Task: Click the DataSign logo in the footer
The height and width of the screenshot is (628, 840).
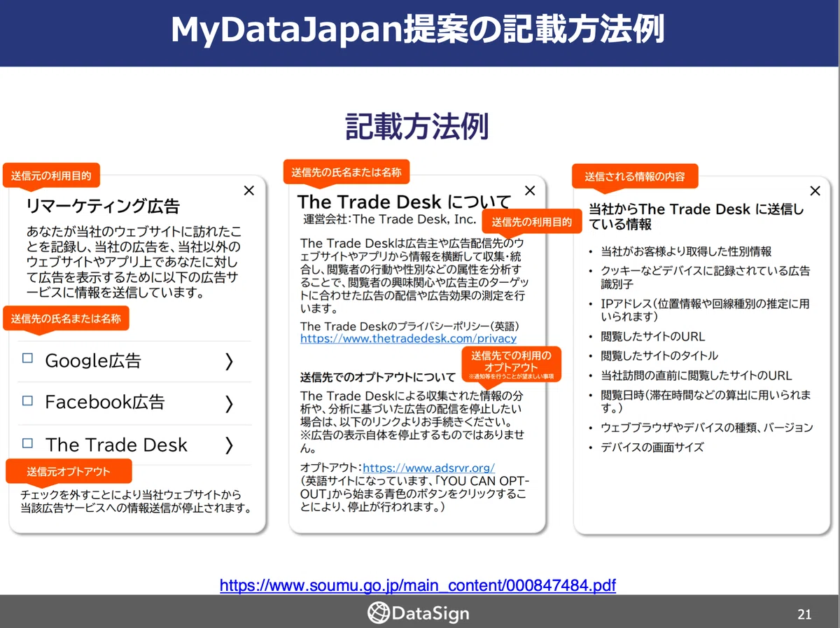Action: [419, 613]
